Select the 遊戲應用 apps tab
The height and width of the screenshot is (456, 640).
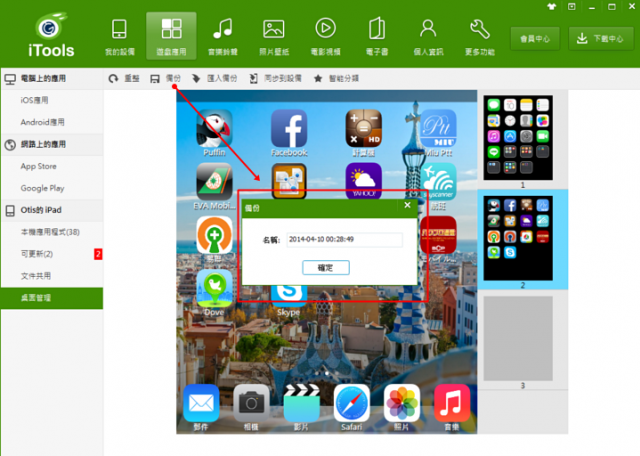pos(171,37)
